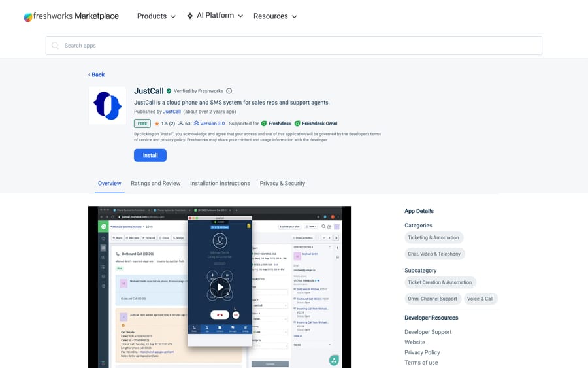Select Omni-Channel Support subcategory tag
The height and width of the screenshot is (368, 588).
[x=433, y=299]
